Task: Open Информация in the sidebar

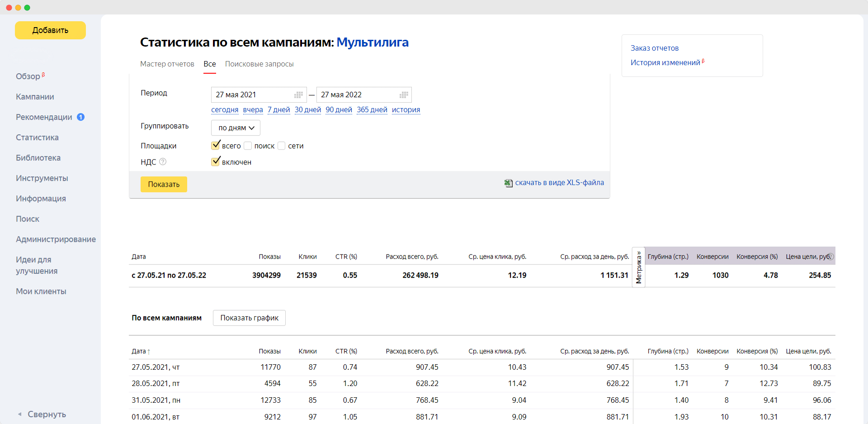Action: pos(41,198)
